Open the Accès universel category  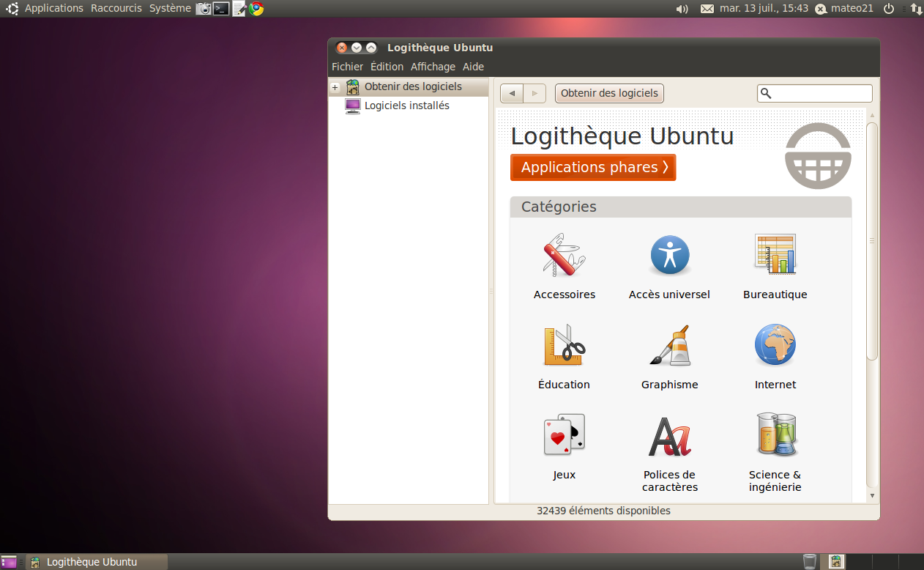[x=669, y=256]
